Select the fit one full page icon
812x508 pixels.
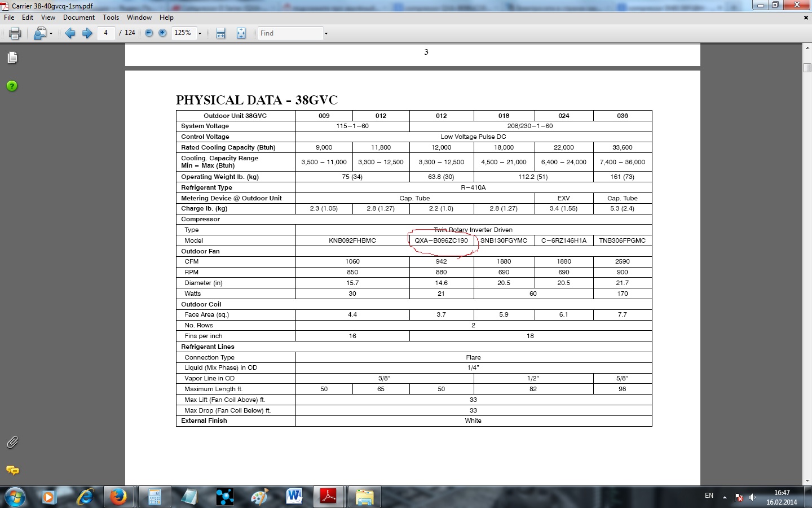click(x=241, y=33)
